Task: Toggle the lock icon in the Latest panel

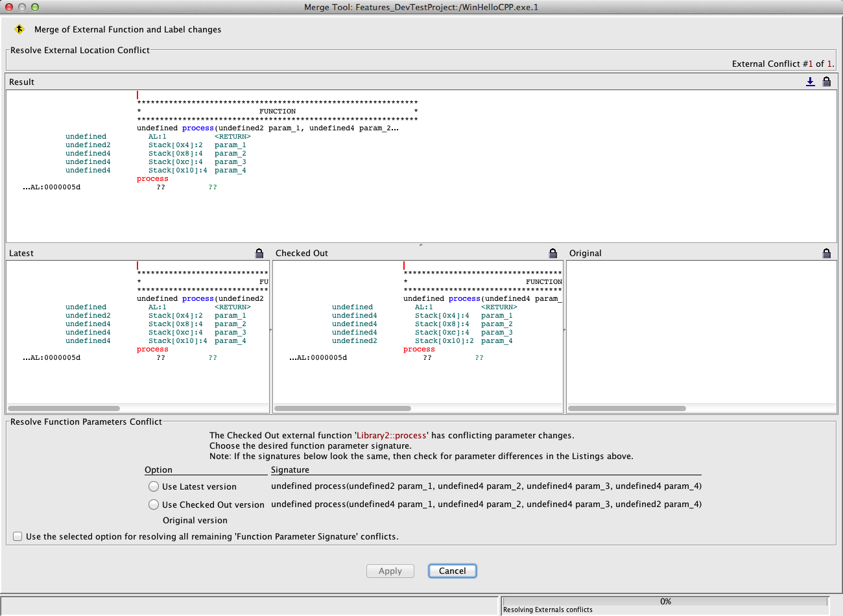Action: click(259, 253)
